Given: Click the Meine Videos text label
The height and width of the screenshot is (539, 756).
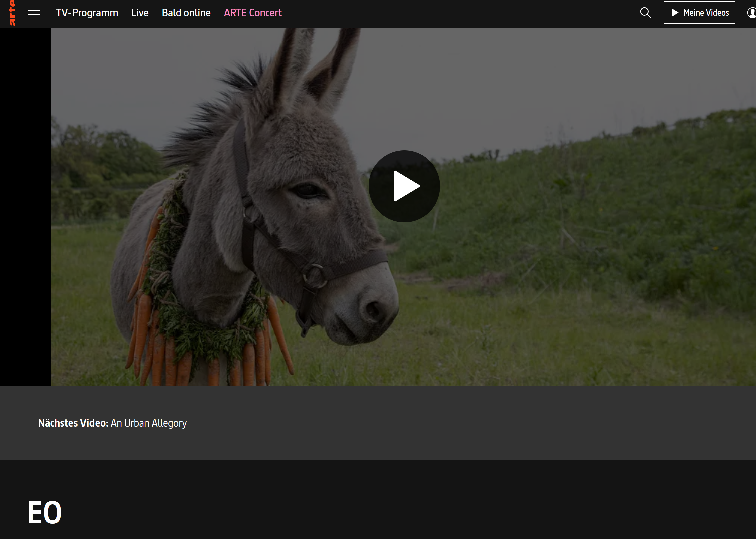Looking at the screenshot, I should tap(706, 13).
